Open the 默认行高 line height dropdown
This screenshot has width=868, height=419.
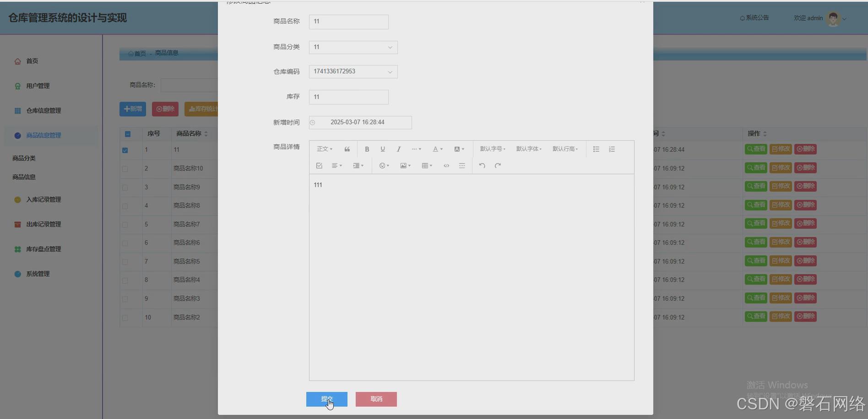tap(565, 149)
